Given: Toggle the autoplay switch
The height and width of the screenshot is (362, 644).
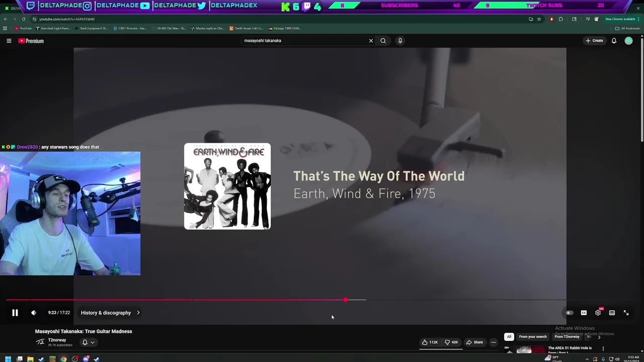Looking at the screenshot, I should [569, 313].
